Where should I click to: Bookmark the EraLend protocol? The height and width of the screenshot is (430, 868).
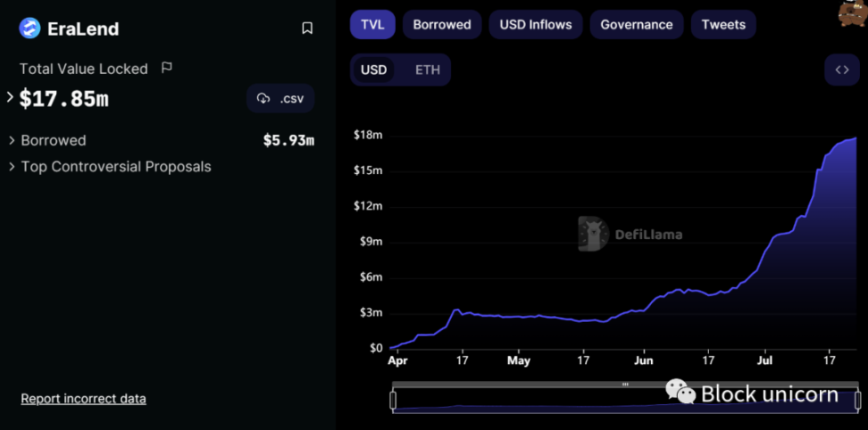pos(307,29)
